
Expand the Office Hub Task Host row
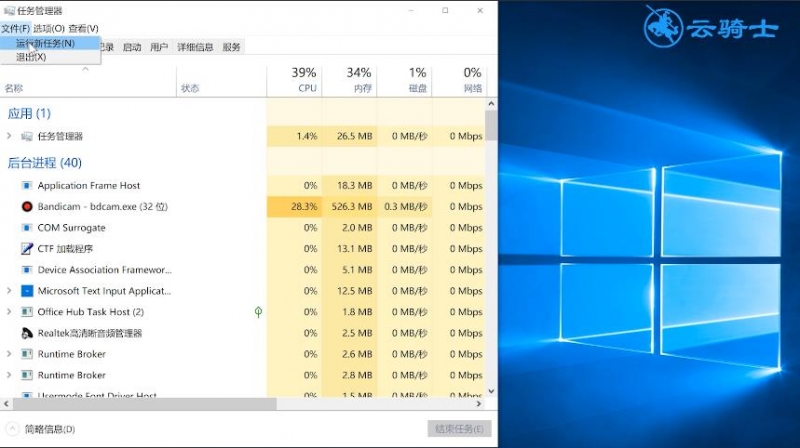click(x=9, y=311)
